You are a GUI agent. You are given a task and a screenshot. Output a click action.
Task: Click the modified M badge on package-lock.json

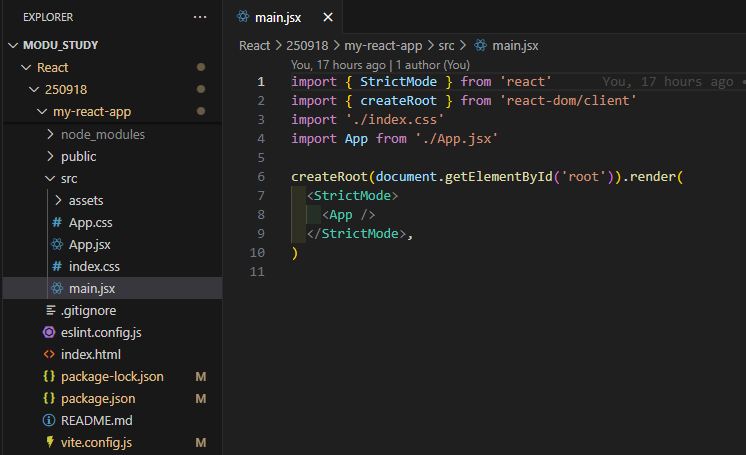pyautogui.click(x=201, y=376)
